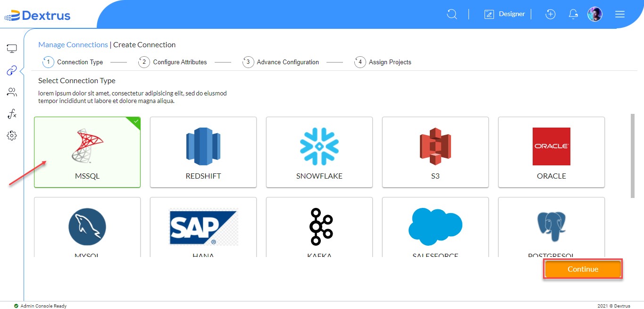644x309 pixels.
Task: Select step 2 Configure Attributes
Action: pos(173,62)
